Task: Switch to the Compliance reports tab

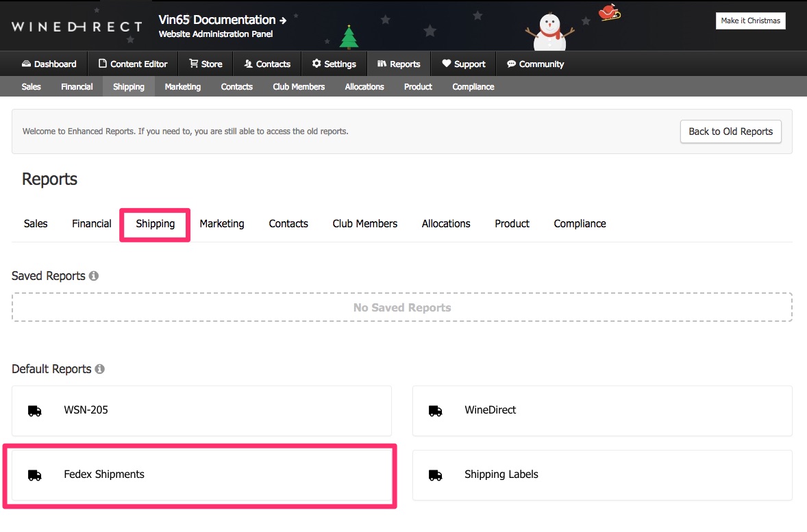Action: tap(580, 223)
